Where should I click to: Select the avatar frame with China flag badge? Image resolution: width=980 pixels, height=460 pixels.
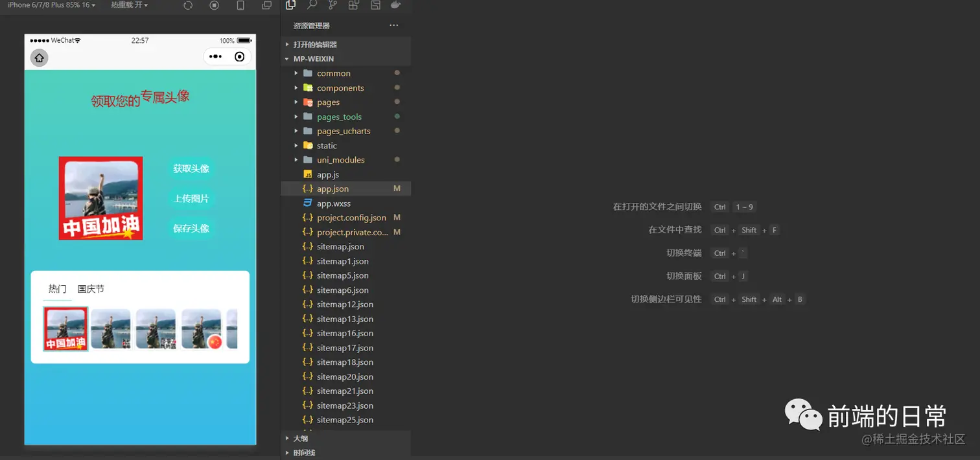(201, 329)
